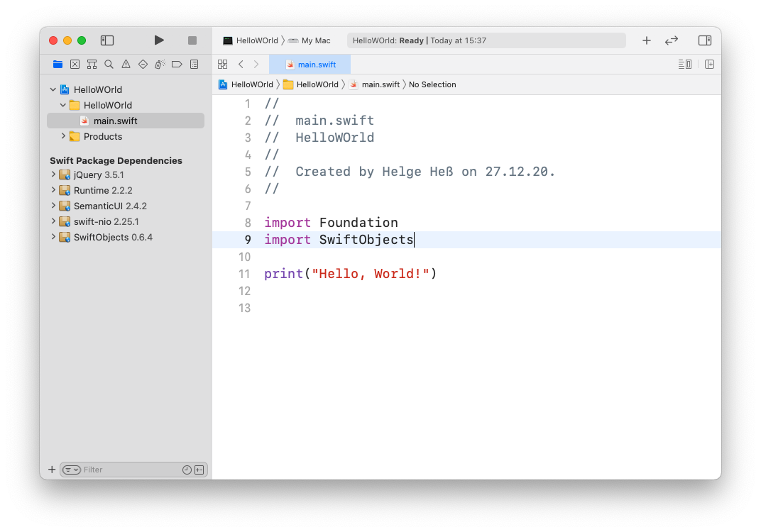Click the Created by Helge Heß comment
Screen dimensions: 761x532
point(410,172)
